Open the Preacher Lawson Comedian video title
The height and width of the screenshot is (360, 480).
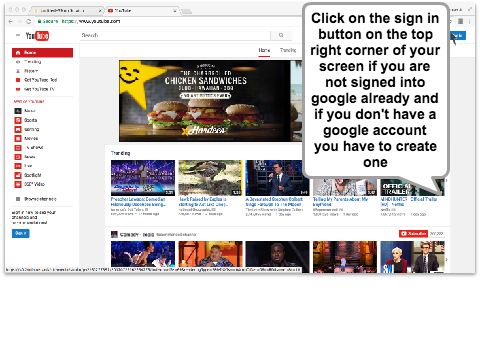[x=138, y=202]
